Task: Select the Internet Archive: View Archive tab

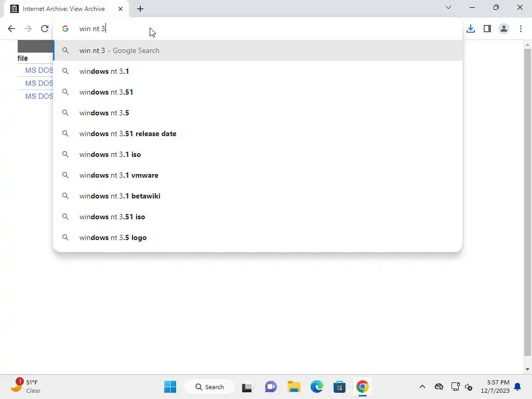Action: point(66,9)
